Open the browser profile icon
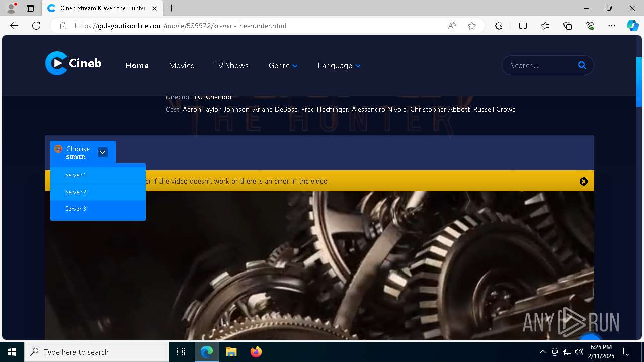Image resolution: width=644 pixels, height=362 pixels. point(11,8)
